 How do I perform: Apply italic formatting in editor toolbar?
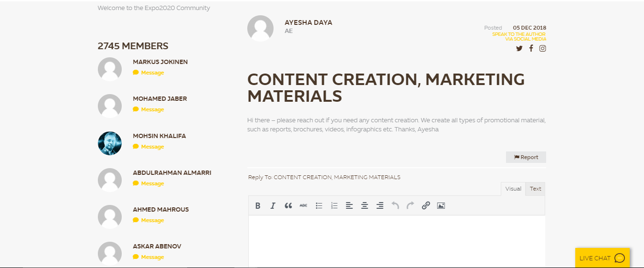click(273, 206)
